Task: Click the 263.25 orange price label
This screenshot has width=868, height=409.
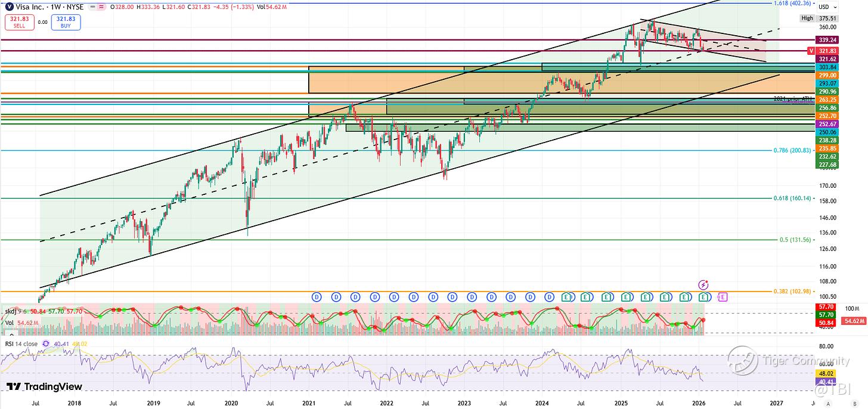Action: [826, 100]
